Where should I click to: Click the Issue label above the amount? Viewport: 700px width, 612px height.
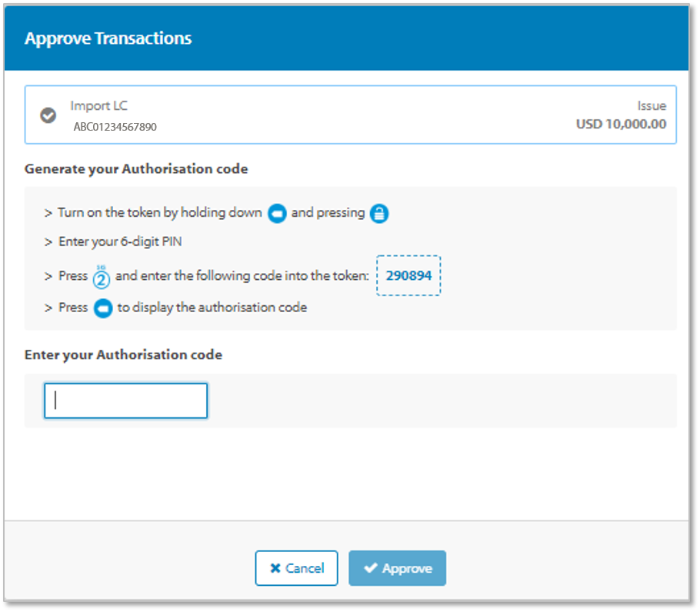click(x=651, y=106)
